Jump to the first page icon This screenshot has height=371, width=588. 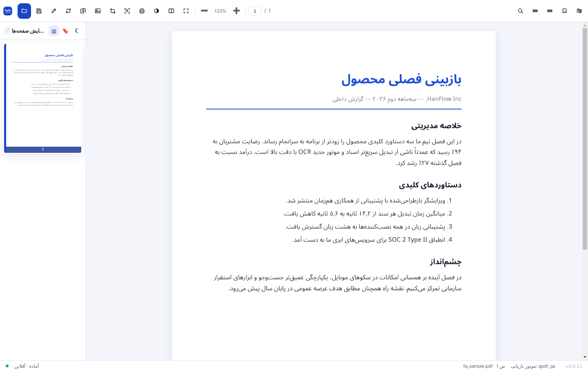click(x=535, y=11)
